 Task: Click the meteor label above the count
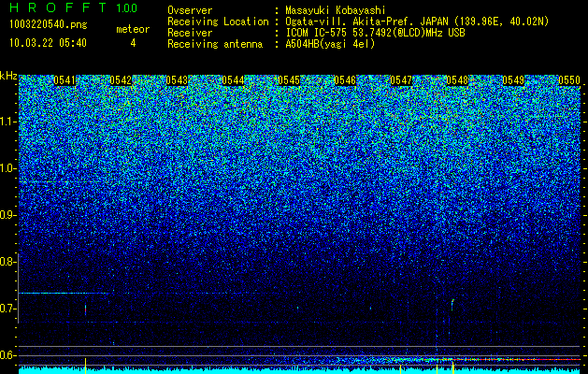point(133,29)
